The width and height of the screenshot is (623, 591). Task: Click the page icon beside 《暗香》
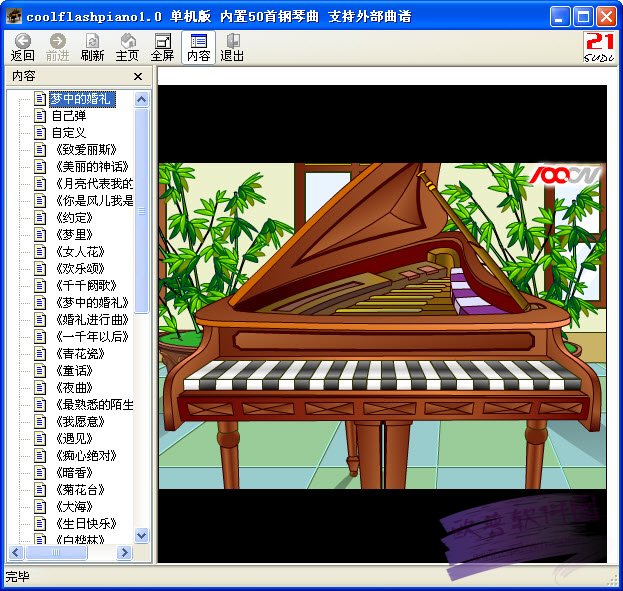pos(40,473)
